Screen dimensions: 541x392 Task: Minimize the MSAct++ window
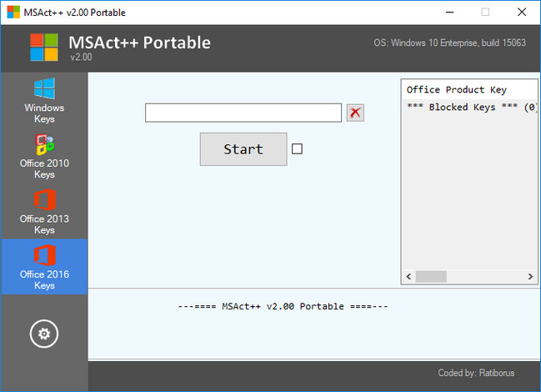[x=449, y=12]
